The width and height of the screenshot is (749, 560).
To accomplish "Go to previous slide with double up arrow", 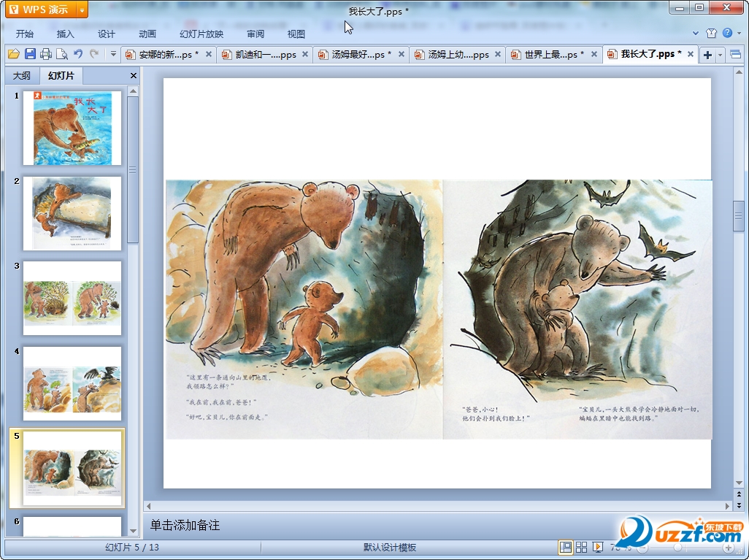I will pyautogui.click(x=739, y=494).
